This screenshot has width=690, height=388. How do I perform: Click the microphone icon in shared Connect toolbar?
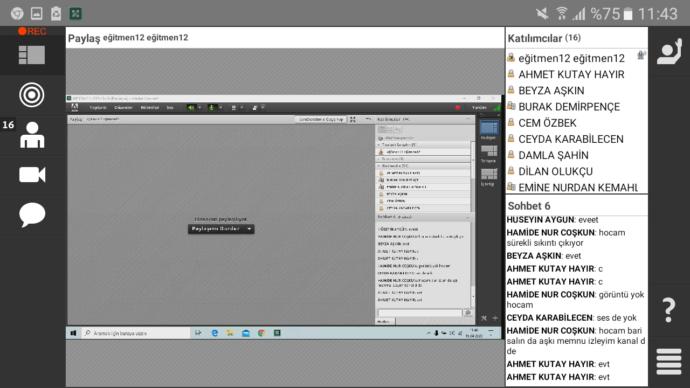211,107
